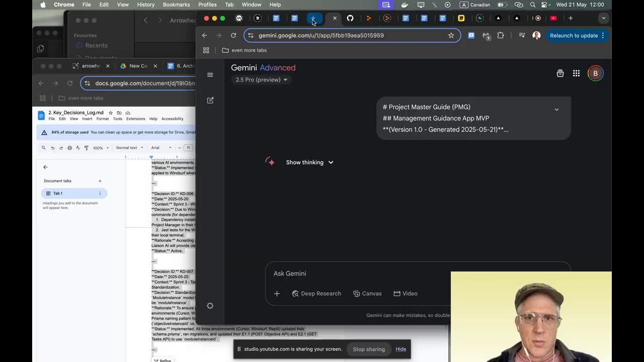Redo action in Docs toolbar
The width and height of the screenshot is (644, 362).
[x=61, y=148]
